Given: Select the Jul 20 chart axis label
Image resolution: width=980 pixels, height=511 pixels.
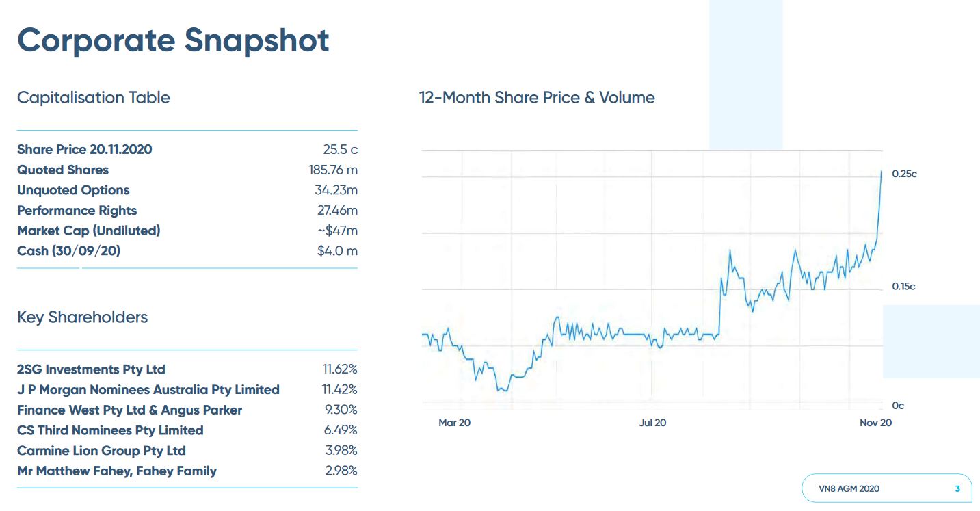Looking at the screenshot, I should [x=652, y=423].
